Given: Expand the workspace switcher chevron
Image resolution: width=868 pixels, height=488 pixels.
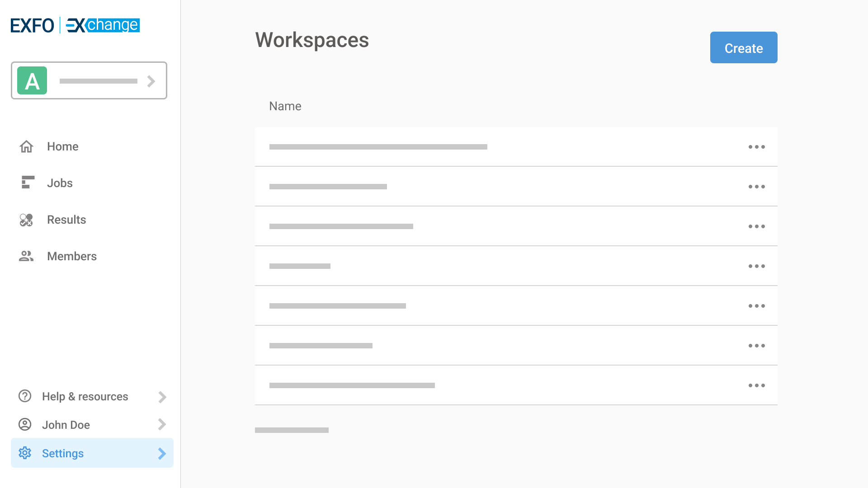Looking at the screenshot, I should [x=151, y=81].
